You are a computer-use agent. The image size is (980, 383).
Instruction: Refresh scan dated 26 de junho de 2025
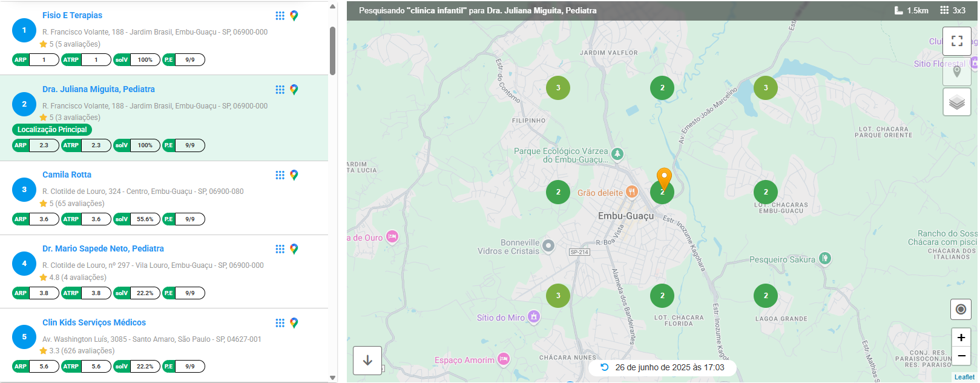pos(604,367)
